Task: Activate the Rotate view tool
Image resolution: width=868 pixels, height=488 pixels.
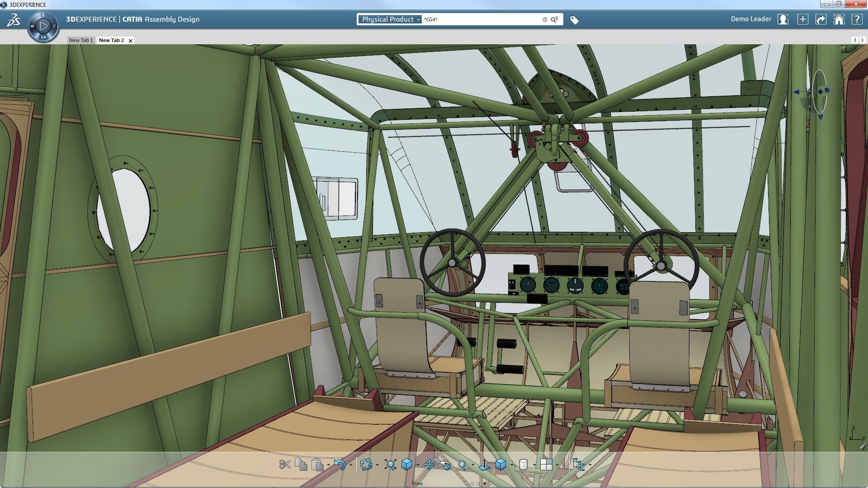Action: pyautogui.click(x=446, y=465)
